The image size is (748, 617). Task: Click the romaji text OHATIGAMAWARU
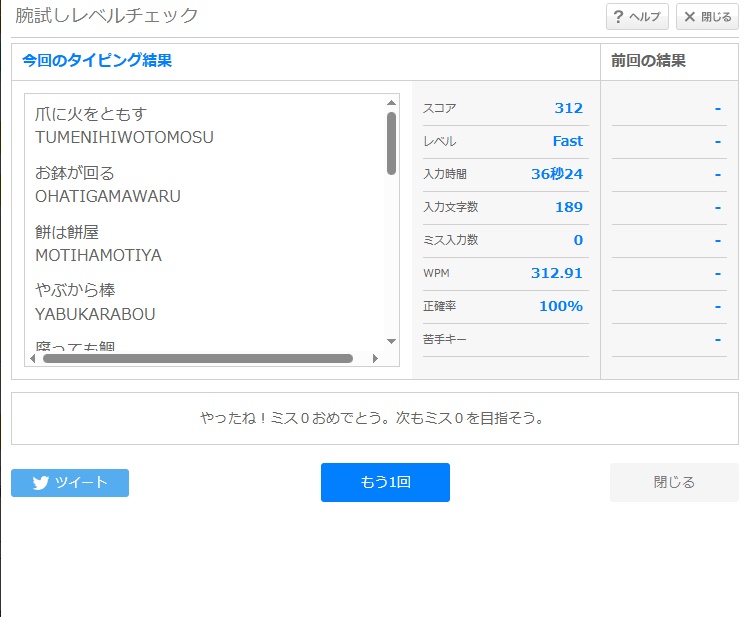tap(108, 196)
